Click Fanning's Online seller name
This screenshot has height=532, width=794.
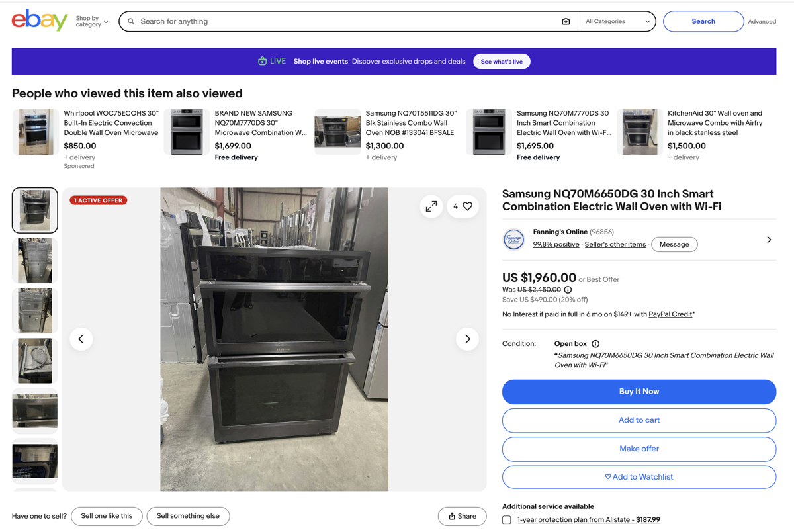tap(560, 232)
